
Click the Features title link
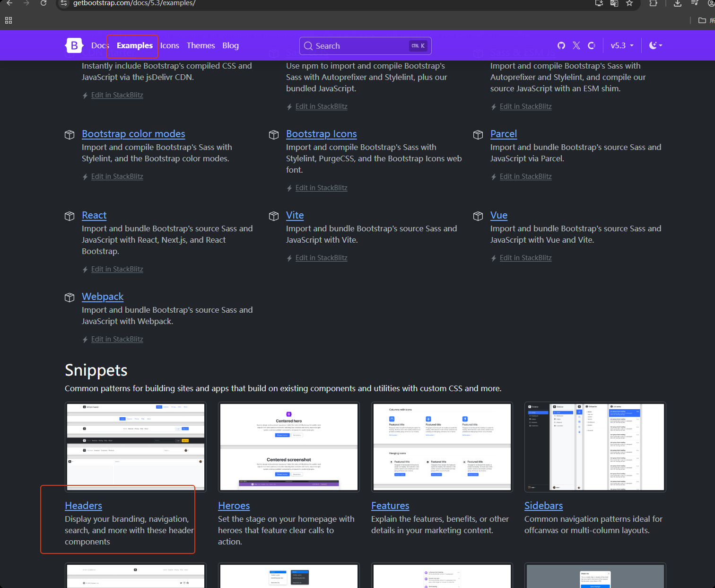coord(390,506)
